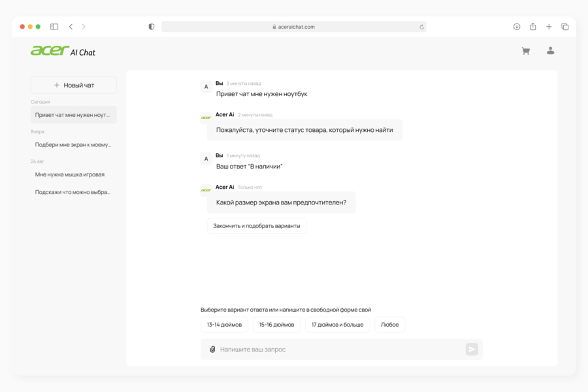Open a new browser tab with plus
Image resolution: width=588 pixels, height=392 pixels.
tap(549, 27)
